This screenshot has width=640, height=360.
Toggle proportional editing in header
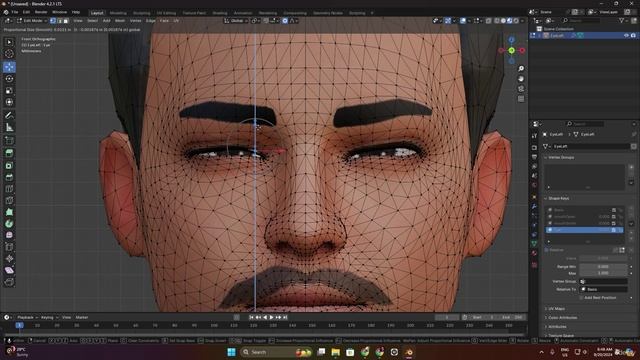pyautogui.click(x=285, y=20)
